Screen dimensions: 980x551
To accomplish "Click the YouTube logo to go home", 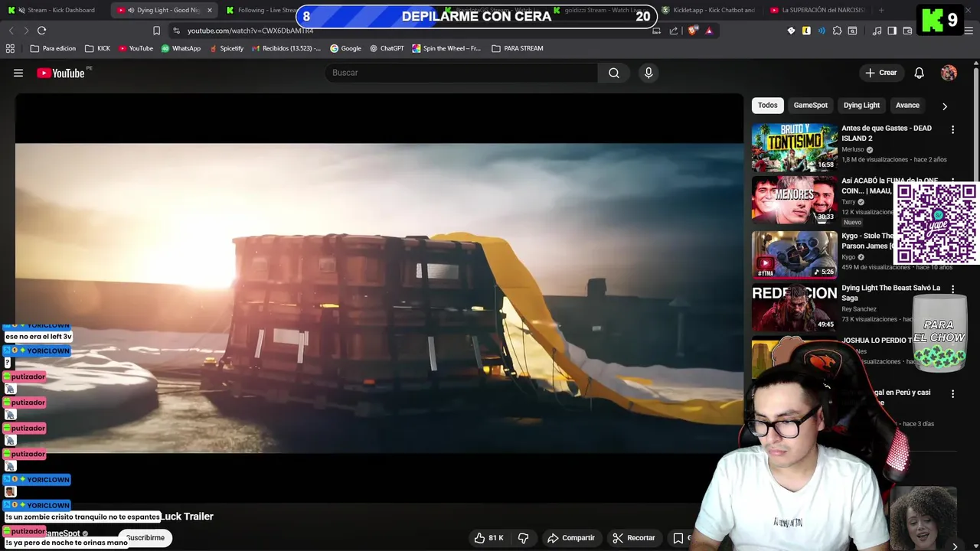I will [x=60, y=73].
